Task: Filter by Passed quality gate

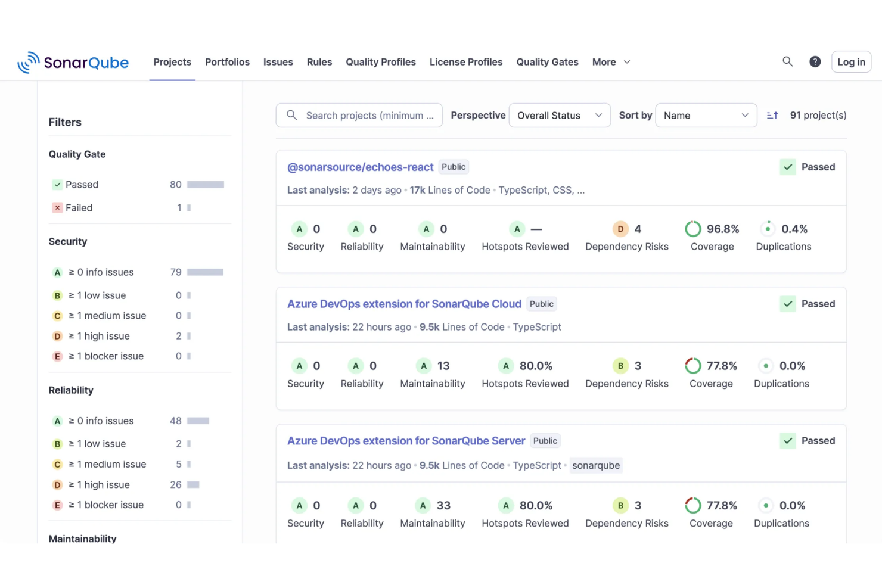Action: coord(82,184)
